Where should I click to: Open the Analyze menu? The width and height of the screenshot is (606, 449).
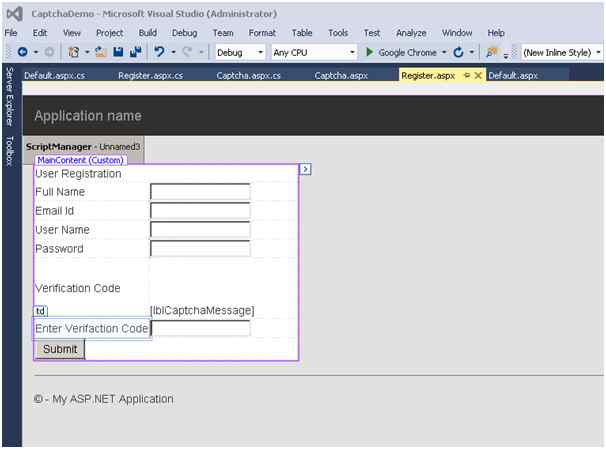[x=411, y=33]
